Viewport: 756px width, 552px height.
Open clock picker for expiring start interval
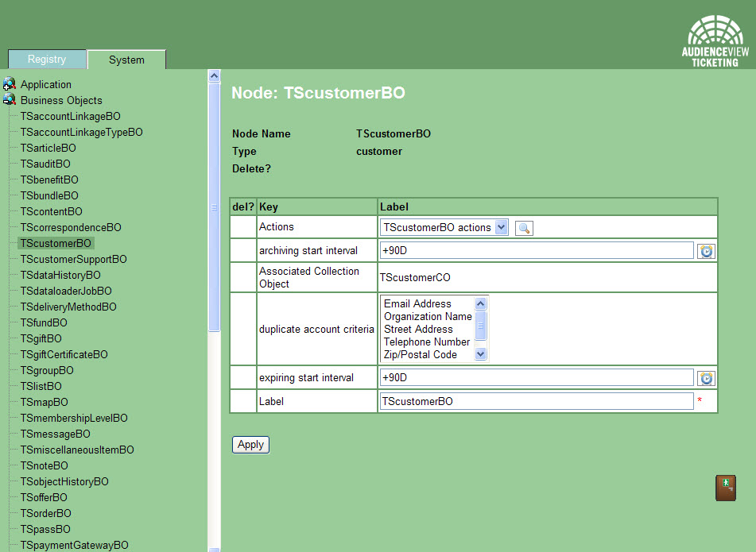(x=706, y=378)
